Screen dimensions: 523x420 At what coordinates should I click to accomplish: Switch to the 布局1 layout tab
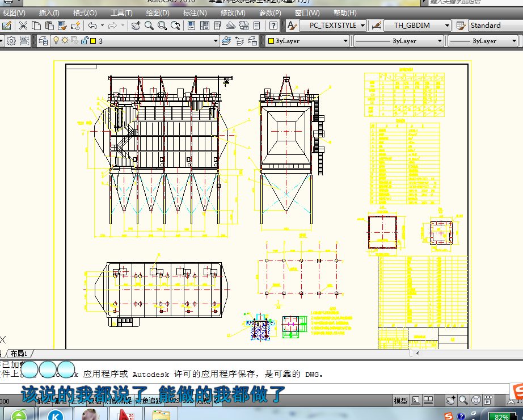click(19, 354)
